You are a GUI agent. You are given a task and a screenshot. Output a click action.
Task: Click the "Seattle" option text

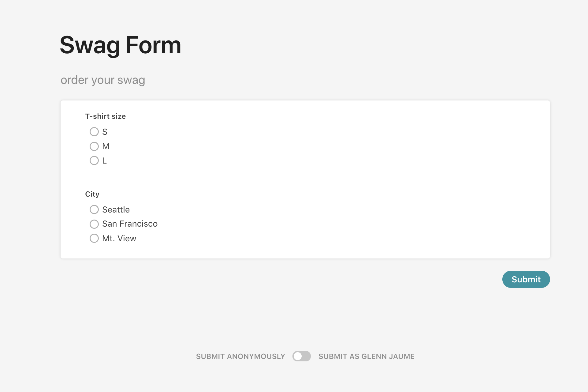[116, 210]
